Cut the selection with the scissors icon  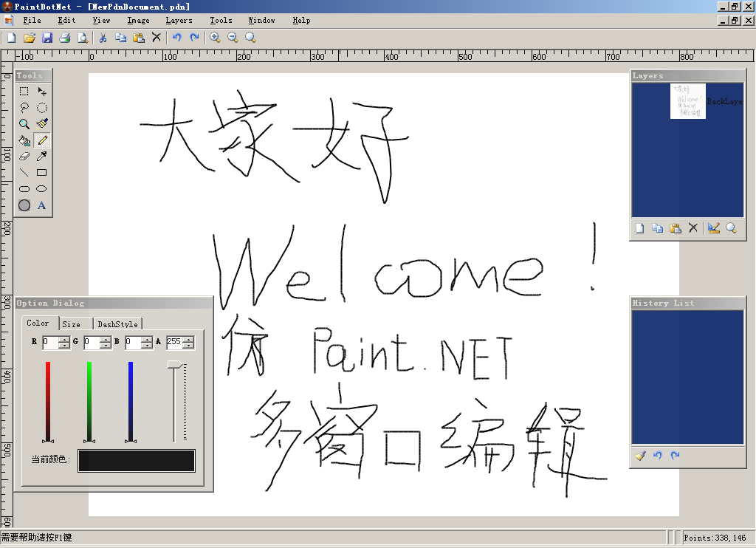103,38
